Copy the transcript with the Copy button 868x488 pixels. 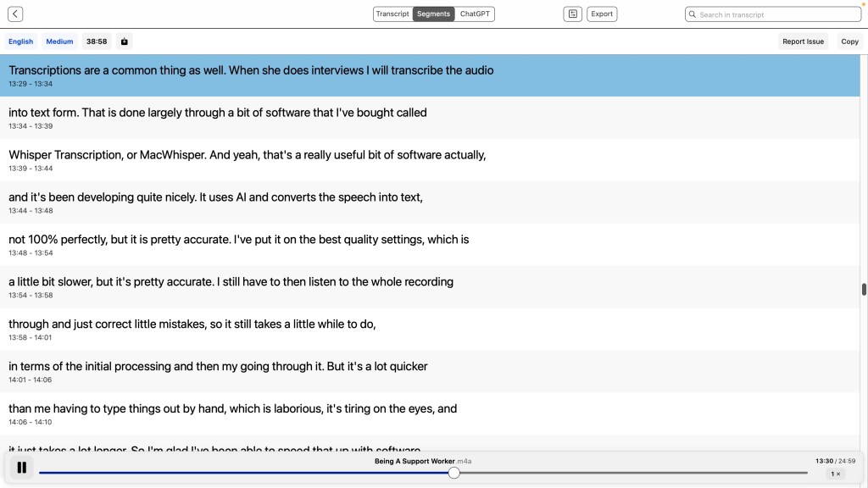(849, 41)
